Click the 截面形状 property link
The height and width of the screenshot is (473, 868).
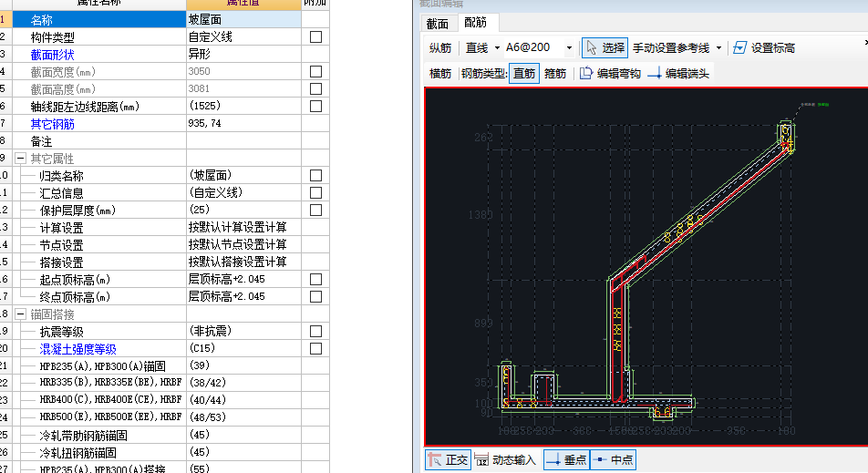(52, 55)
